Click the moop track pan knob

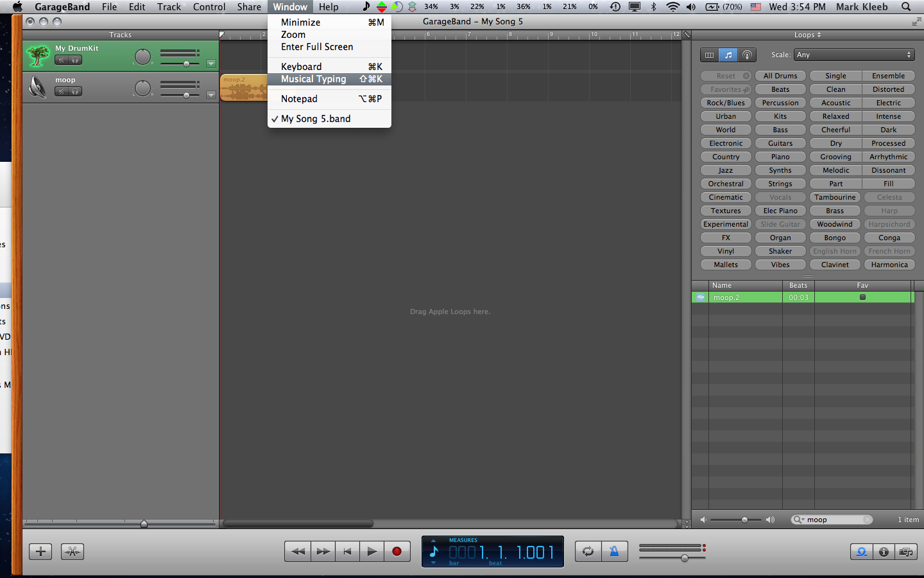142,87
